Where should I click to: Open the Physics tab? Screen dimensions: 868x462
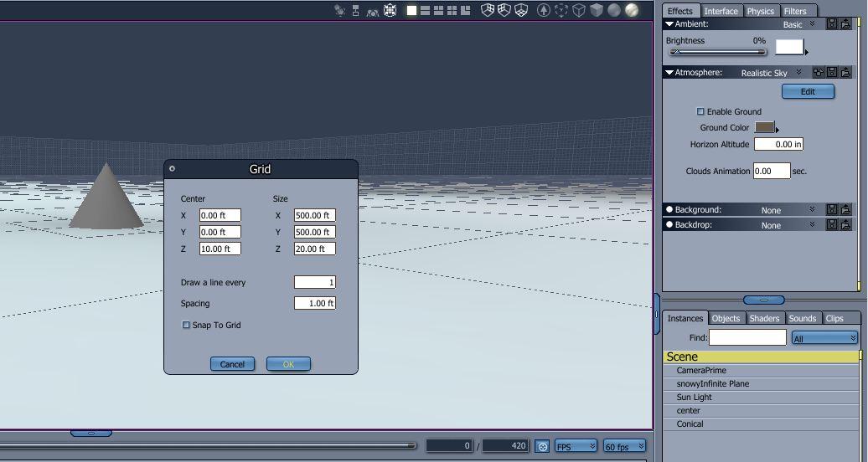click(x=761, y=11)
